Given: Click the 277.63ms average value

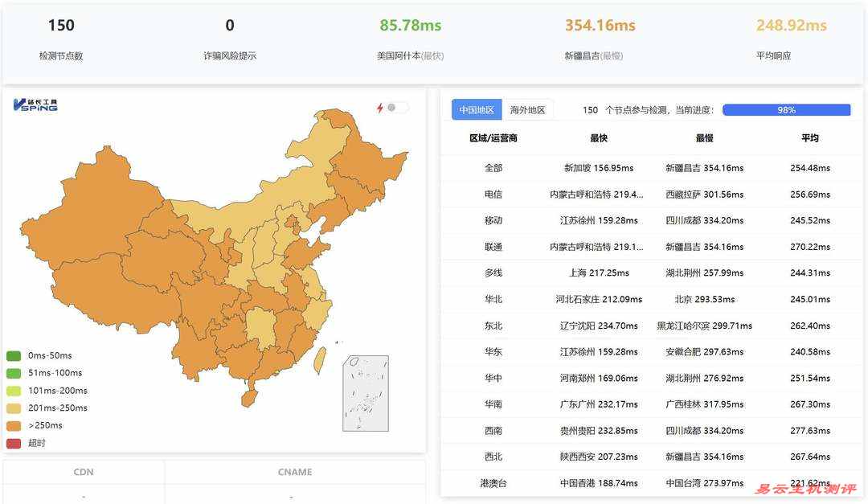Looking at the screenshot, I should (x=810, y=431).
